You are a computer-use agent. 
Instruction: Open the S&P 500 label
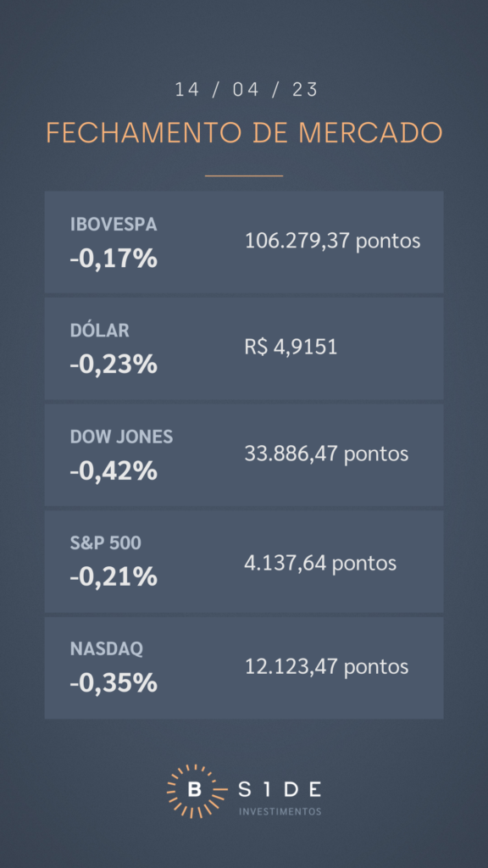106,543
